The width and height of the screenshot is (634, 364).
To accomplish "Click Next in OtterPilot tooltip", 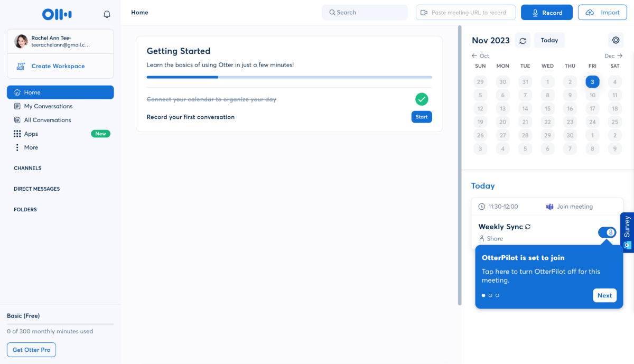I will click(x=604, y=295).
